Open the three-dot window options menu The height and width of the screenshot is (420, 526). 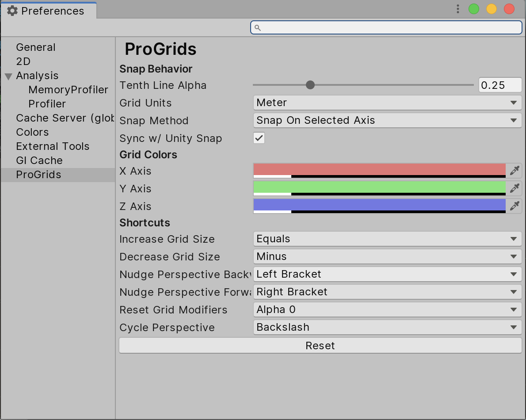click(x=458, y=9)
